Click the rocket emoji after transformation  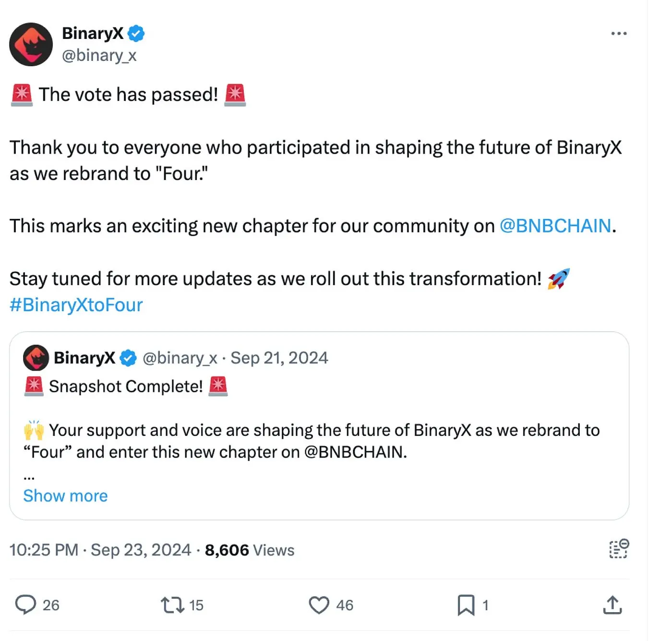558,278
